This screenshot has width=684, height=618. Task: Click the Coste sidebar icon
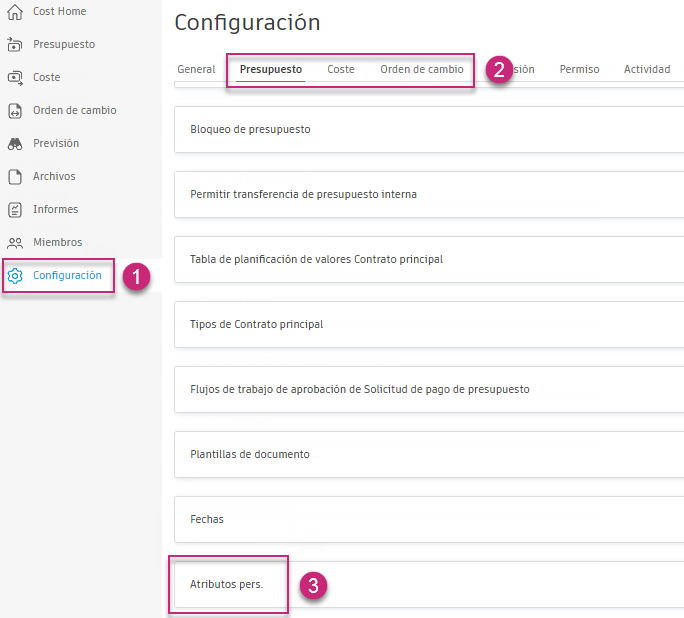tap(15, 78)
